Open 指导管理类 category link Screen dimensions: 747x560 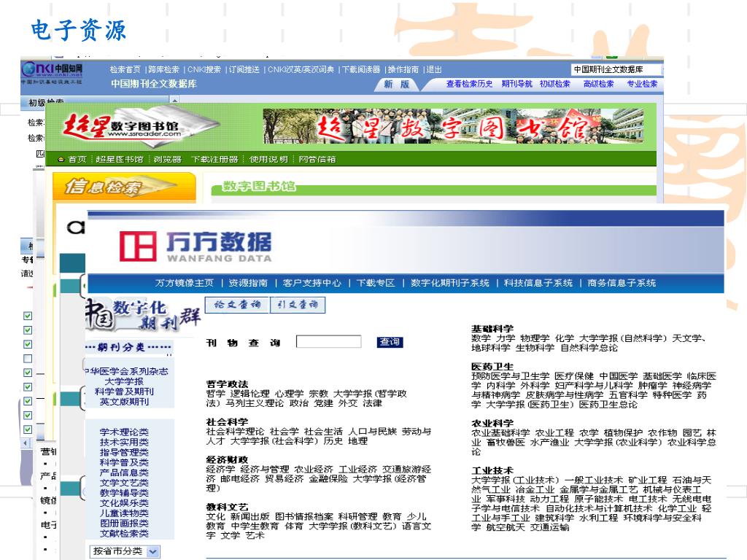(124, 452)
